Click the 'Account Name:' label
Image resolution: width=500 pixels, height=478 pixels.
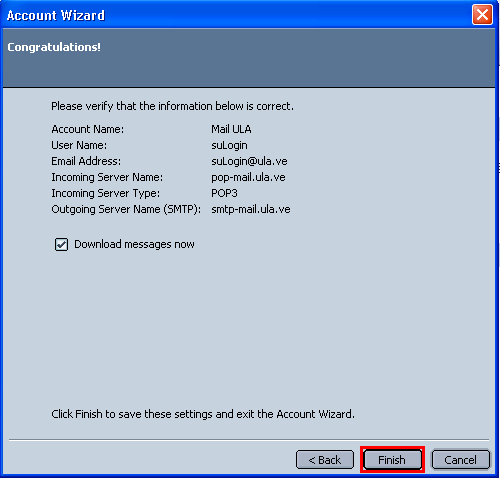pyautogui.click(x=87, y=129)
